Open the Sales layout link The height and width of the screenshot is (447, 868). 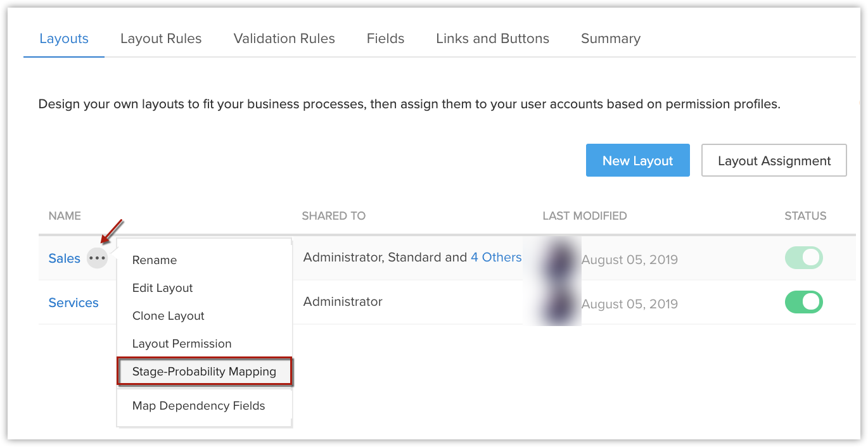(x=65, y=258)
